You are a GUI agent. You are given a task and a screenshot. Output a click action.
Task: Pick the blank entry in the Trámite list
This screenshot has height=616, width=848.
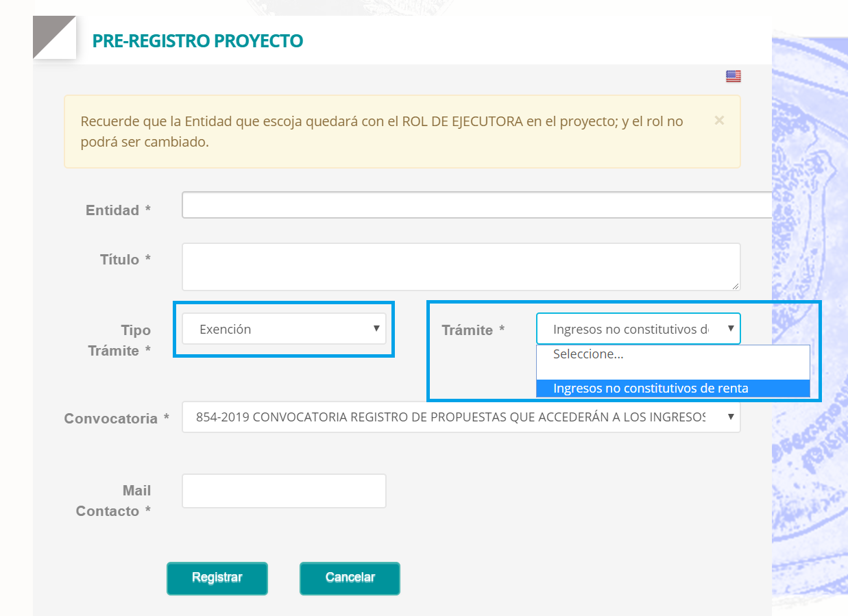pyautogui.click(x=673, y=371)
